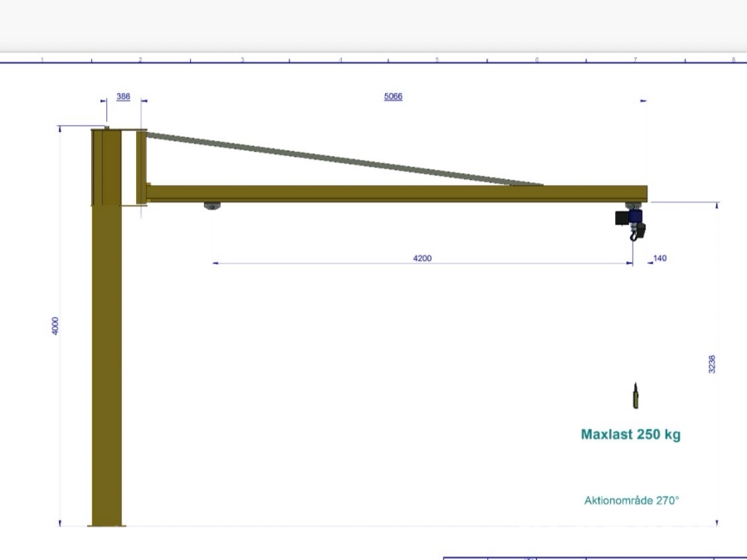747x560 pixels.
Task: Click the Maxlast 250 kg text
Action: (x=630, y=434)
